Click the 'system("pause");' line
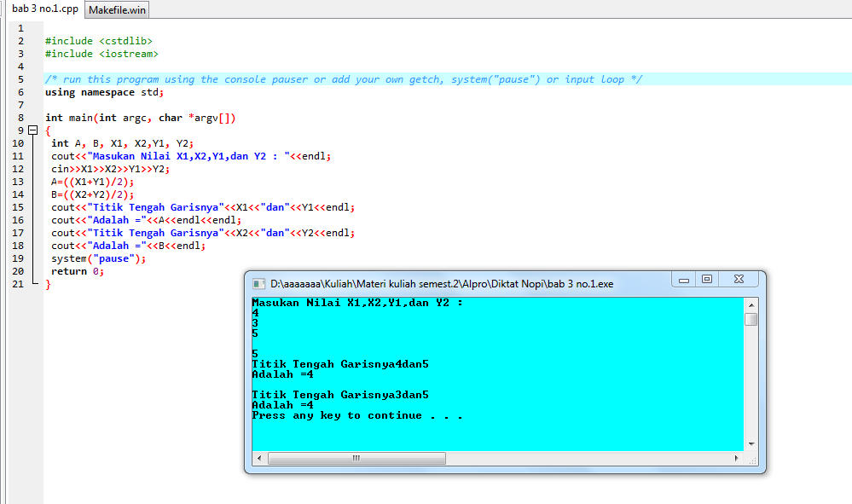852x504 pixels. [x=98, y=258]
